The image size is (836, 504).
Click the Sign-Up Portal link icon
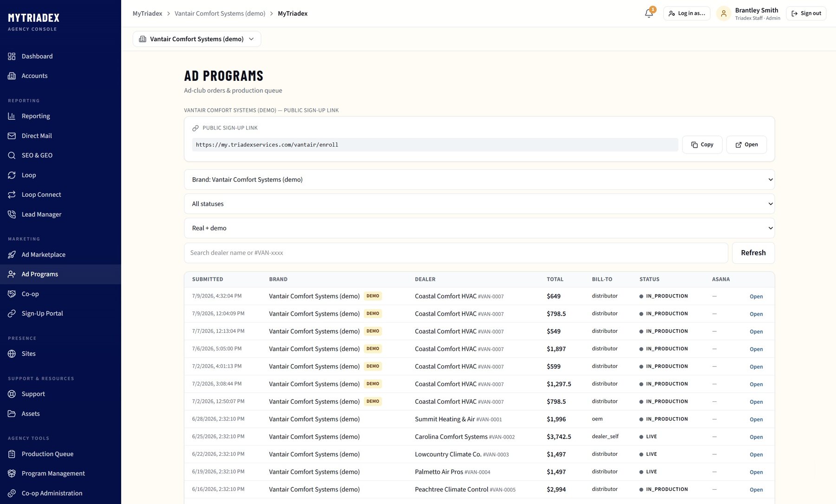tap(12, 313)
